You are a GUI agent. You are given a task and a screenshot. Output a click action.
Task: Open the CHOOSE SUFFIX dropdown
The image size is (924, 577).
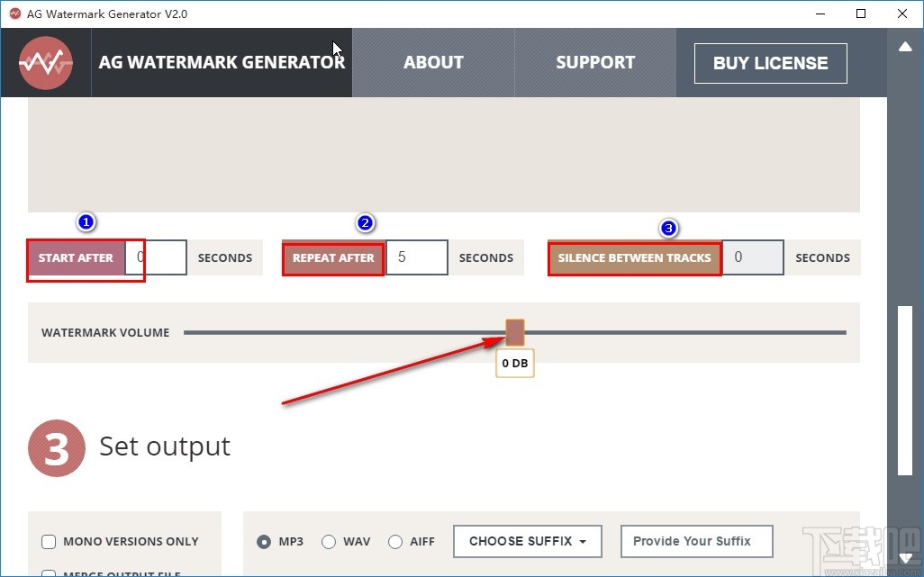tap(528, 541)
